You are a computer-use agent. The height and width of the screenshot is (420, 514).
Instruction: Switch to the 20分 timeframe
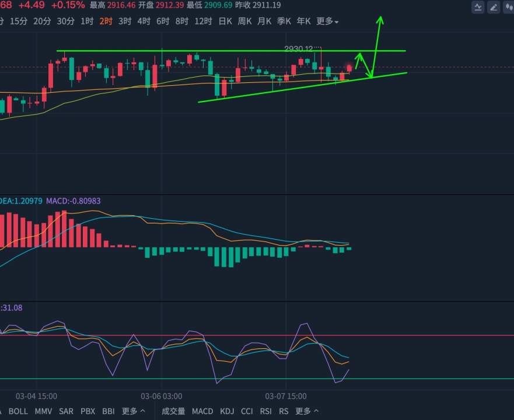(42, 22)
